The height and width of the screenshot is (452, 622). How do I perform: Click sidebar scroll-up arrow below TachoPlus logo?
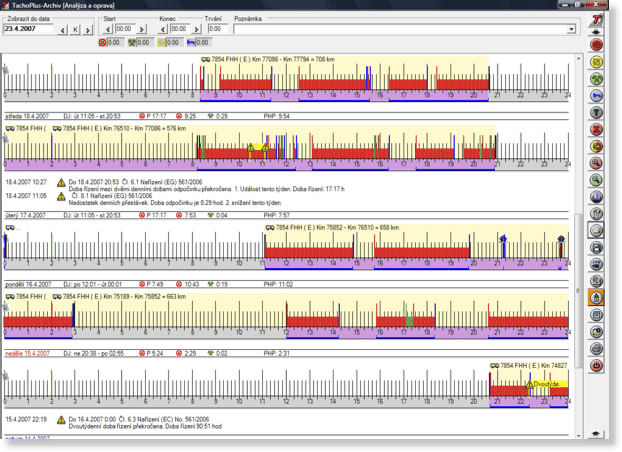[x=596, y=32]
